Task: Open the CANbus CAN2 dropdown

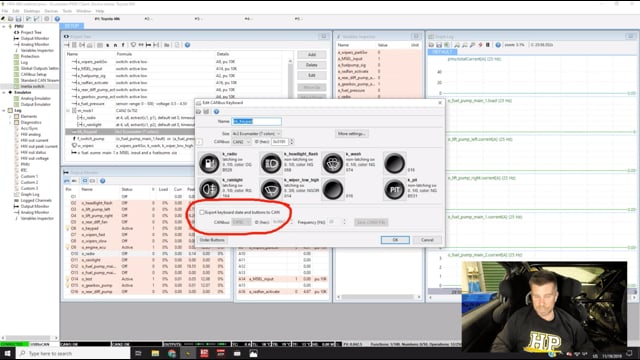Action: click(x=241, y=142)
